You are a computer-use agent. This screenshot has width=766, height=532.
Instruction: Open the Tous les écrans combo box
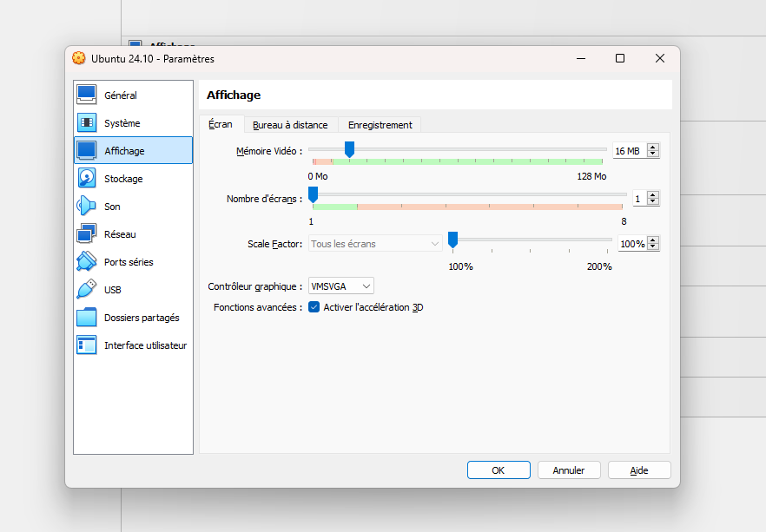[375, 244]
